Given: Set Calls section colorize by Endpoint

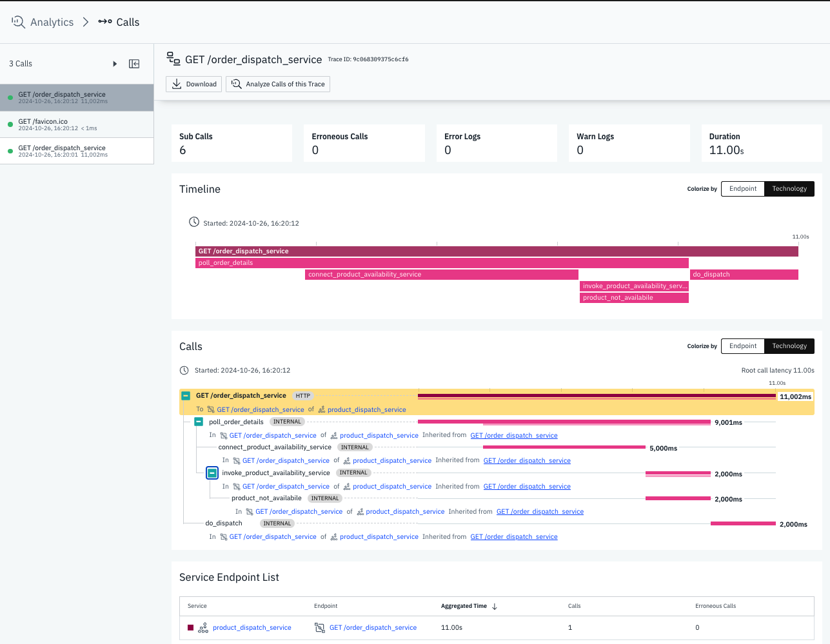Looking at the screenshot, I should [x=743, y=346].
